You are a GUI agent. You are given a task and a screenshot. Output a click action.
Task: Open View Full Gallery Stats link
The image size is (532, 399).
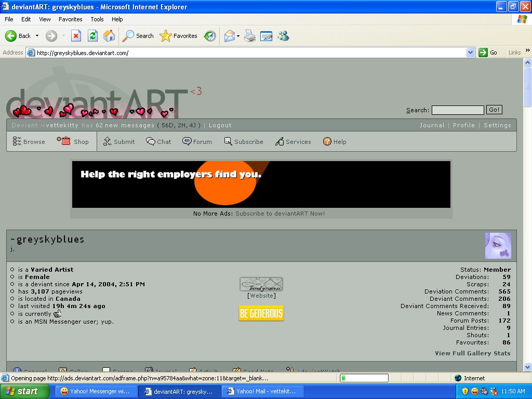pyautogui.click(x=473, y=353)
